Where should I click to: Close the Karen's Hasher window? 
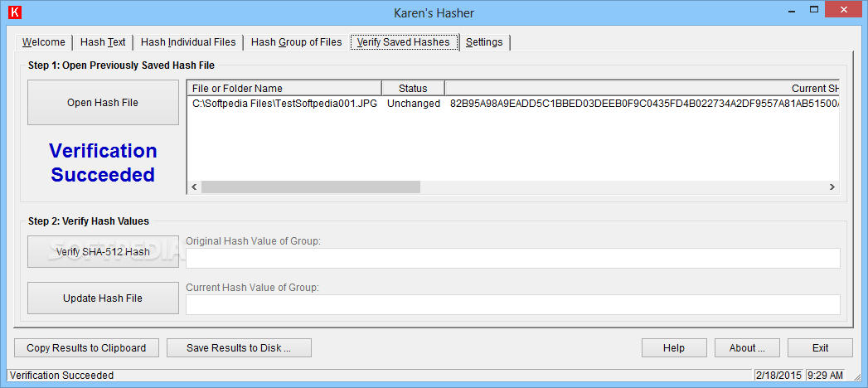844,9
